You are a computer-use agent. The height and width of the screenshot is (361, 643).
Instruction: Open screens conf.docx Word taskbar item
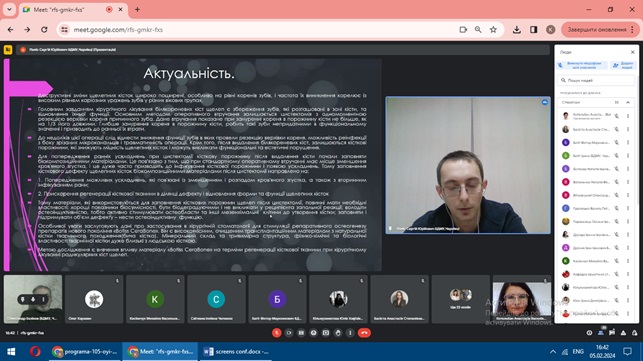click(x=236, y=352)
